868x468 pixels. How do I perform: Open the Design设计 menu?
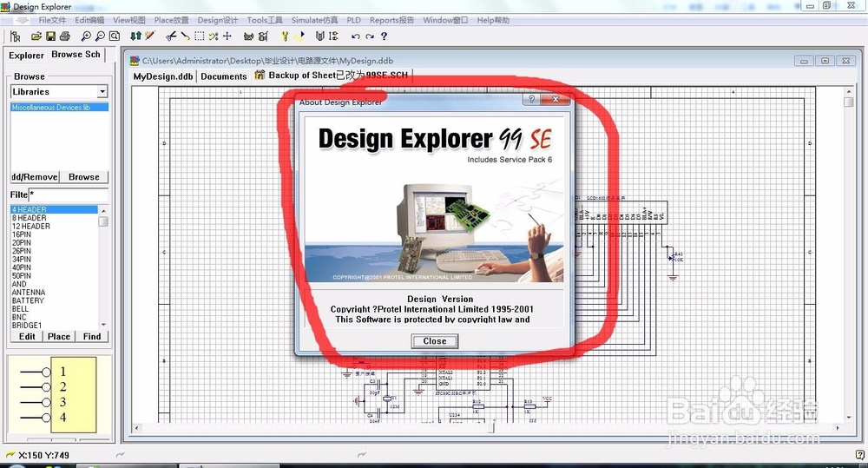point(218,21)
